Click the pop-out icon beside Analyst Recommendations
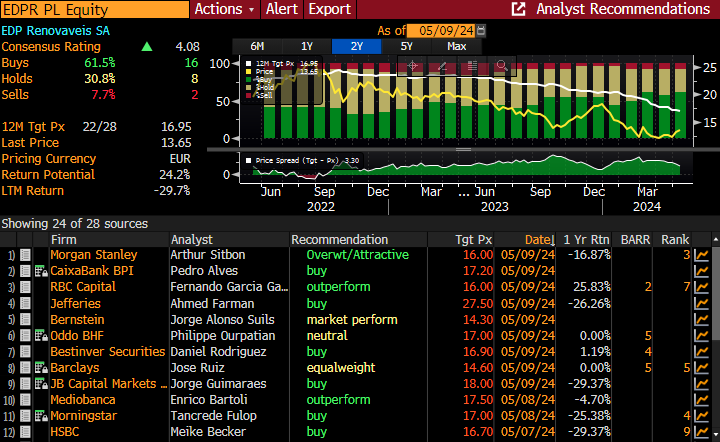 tap(518, 9)
